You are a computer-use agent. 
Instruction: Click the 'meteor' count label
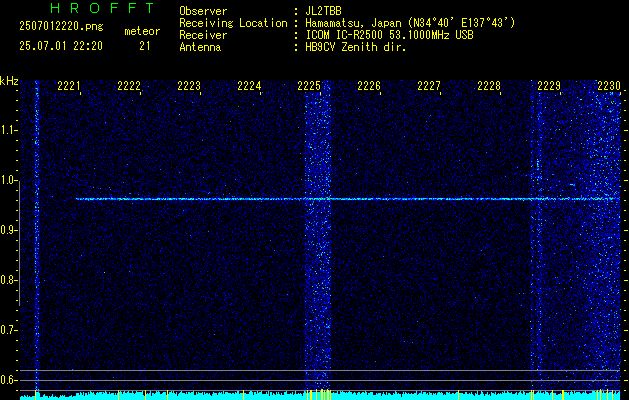(142, 31)
